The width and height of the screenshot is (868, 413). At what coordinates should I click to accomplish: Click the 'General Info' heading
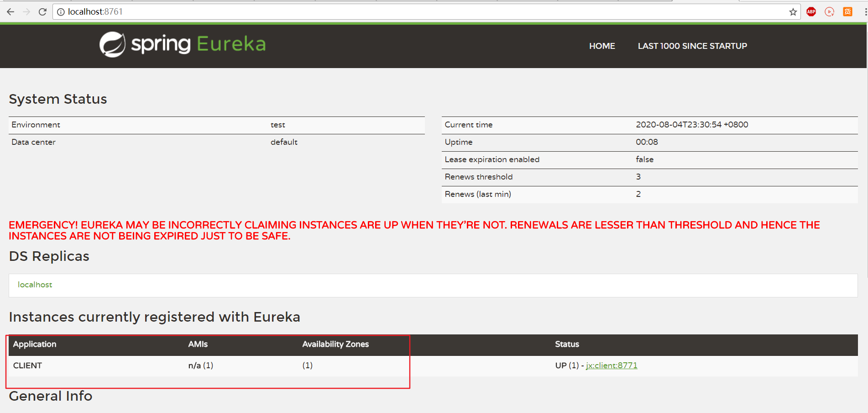50,396
